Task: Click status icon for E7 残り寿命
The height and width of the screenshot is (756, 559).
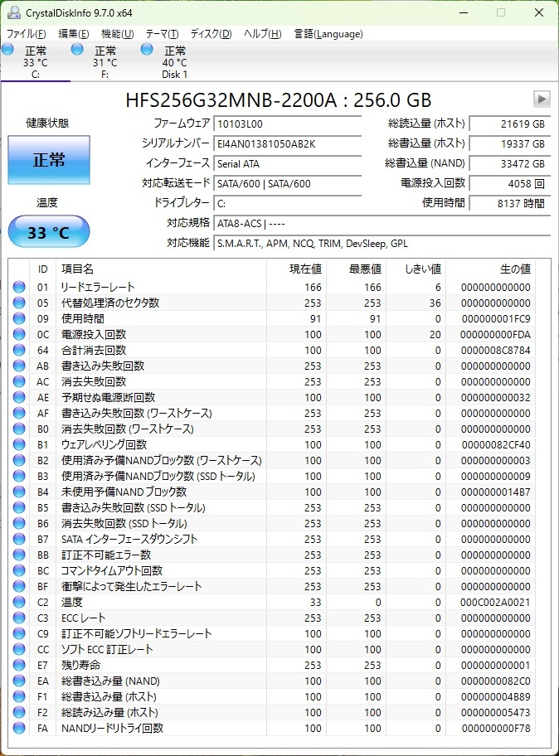Action: 19,665
